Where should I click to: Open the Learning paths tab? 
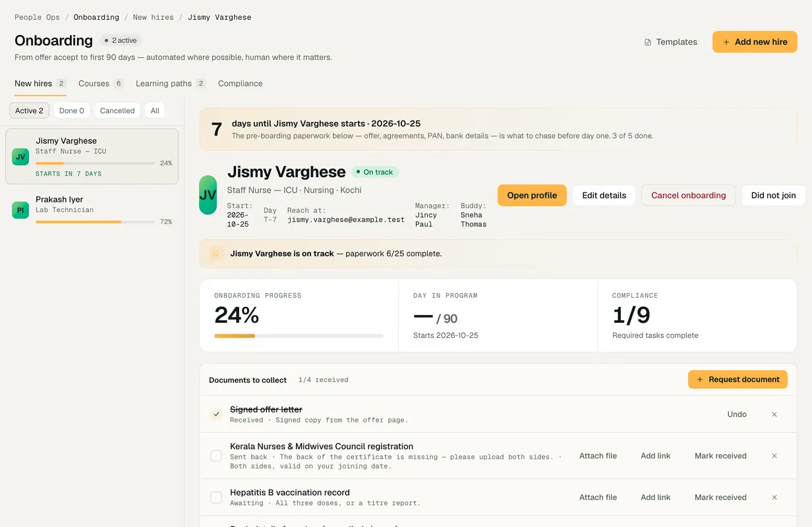coord(171,84)
